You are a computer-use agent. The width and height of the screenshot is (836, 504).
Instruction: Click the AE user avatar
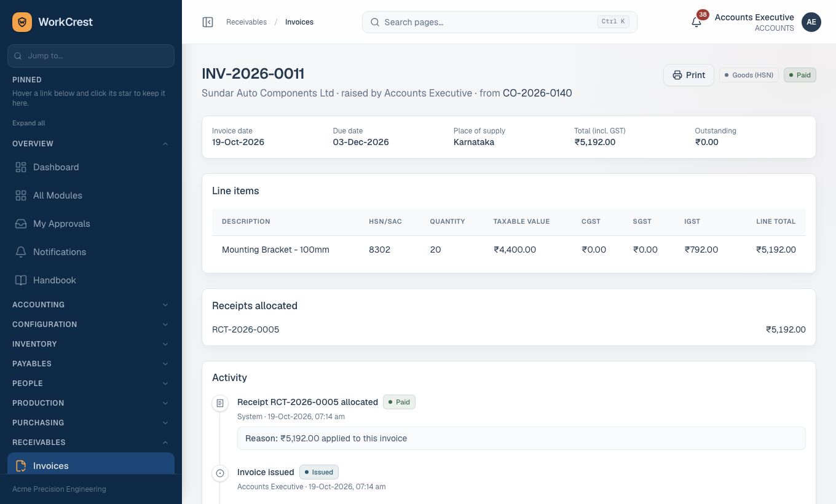[811, 22]
